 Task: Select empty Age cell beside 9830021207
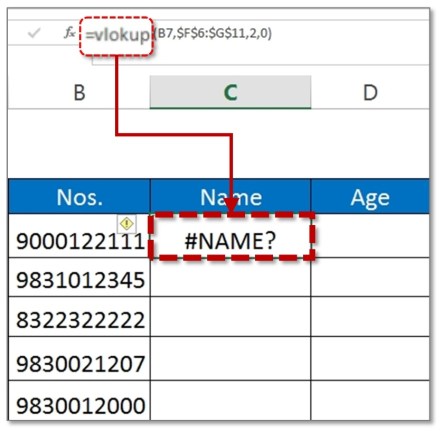coord(370,359)
